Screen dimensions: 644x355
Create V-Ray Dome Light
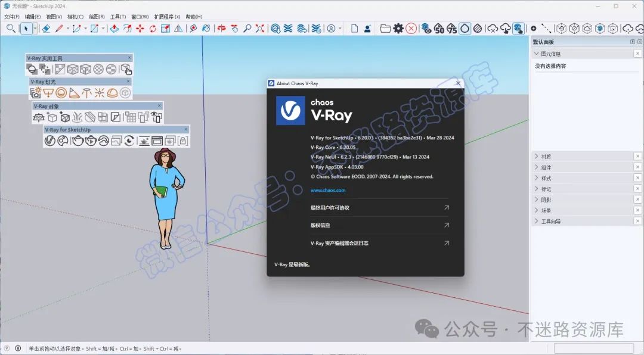pos(113,93)
